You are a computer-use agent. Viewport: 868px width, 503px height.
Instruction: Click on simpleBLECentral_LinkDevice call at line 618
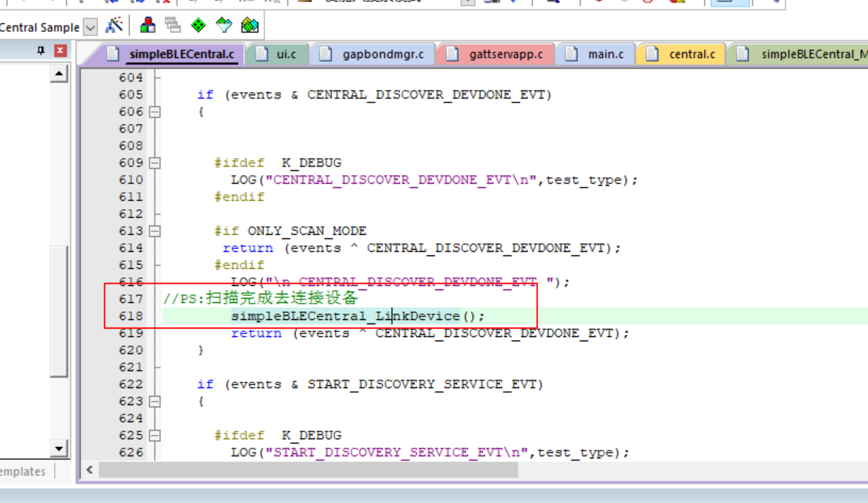(345, 316)
